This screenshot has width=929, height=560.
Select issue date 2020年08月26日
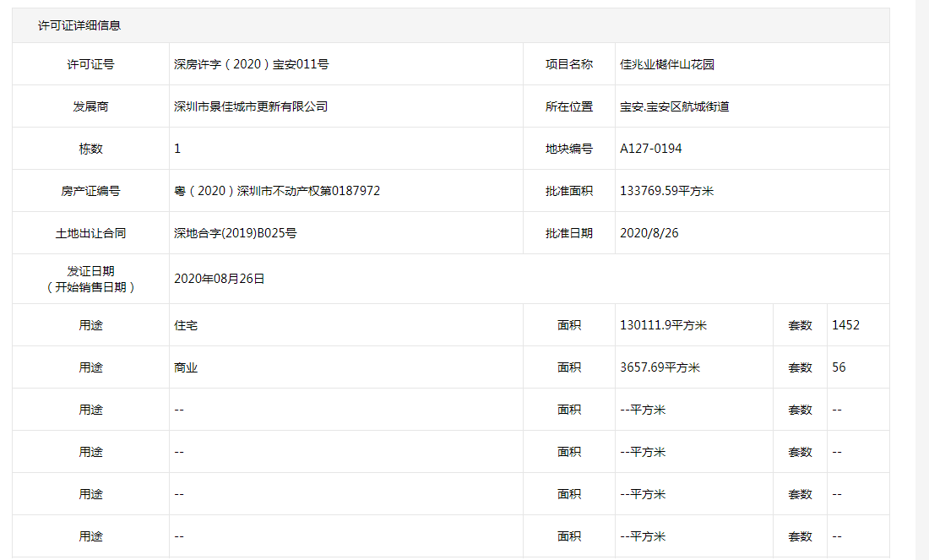[220, 279]
